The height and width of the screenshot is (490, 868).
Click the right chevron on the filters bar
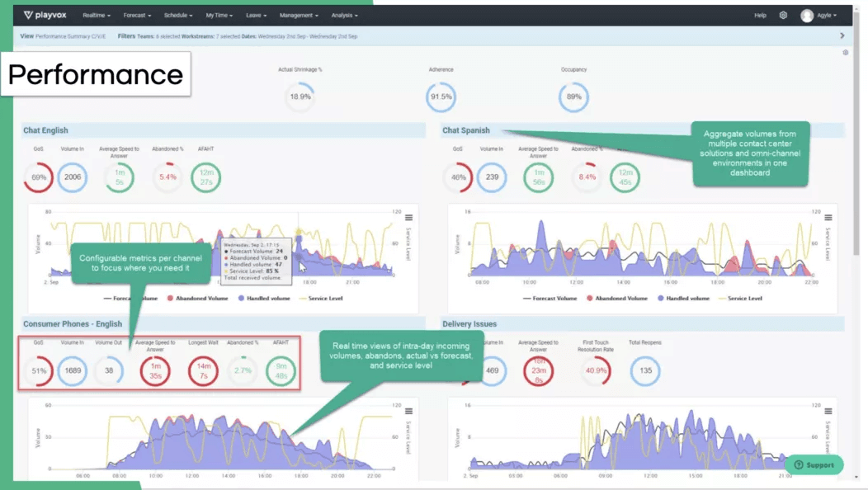click(842, 35)
